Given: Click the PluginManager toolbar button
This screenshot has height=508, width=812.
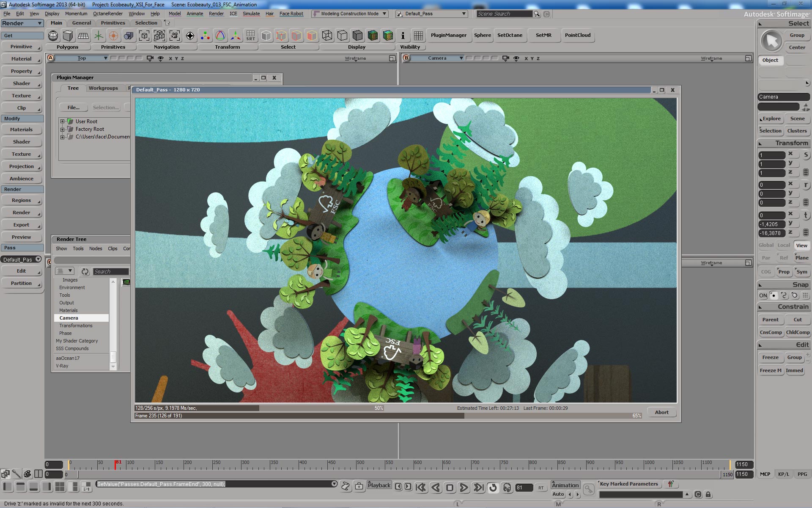Looking at the screenshot, I should click(448, 35).
